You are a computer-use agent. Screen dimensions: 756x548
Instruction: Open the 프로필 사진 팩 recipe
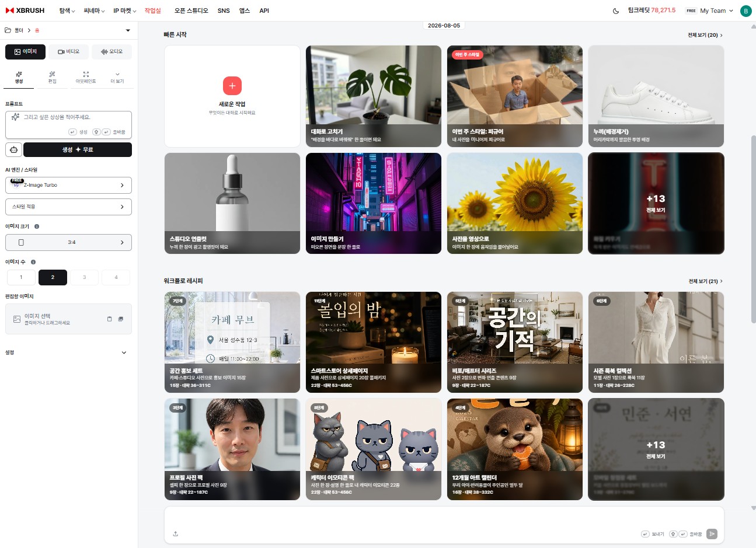tap(232, 449)
